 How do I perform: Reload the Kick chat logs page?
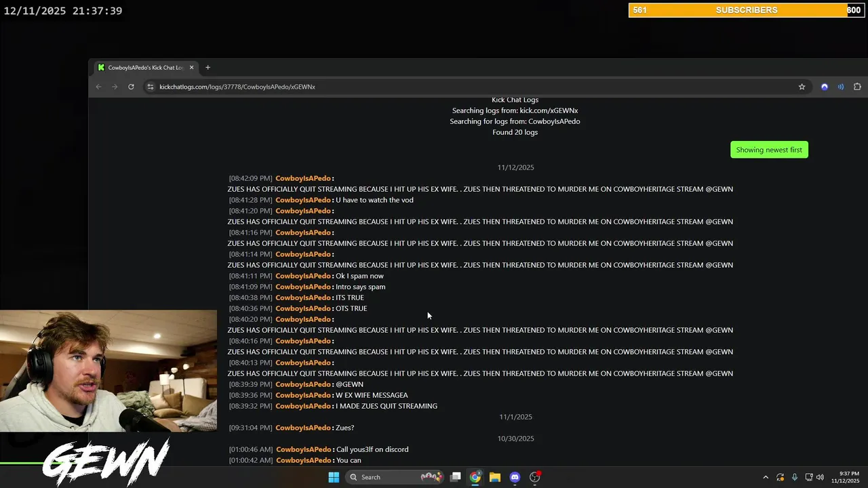(x=131, y=87)
